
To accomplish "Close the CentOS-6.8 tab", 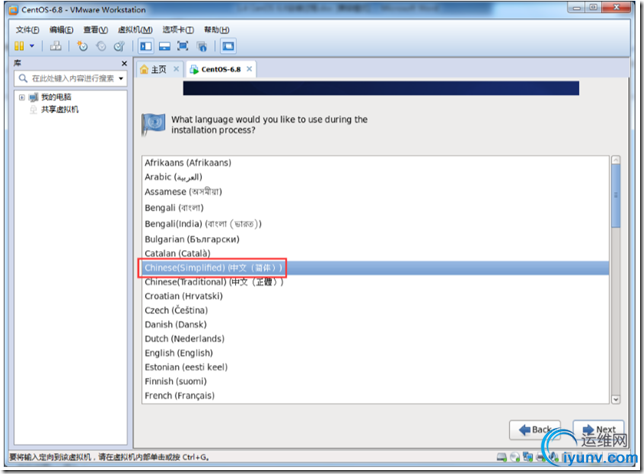I will [249, 69].
